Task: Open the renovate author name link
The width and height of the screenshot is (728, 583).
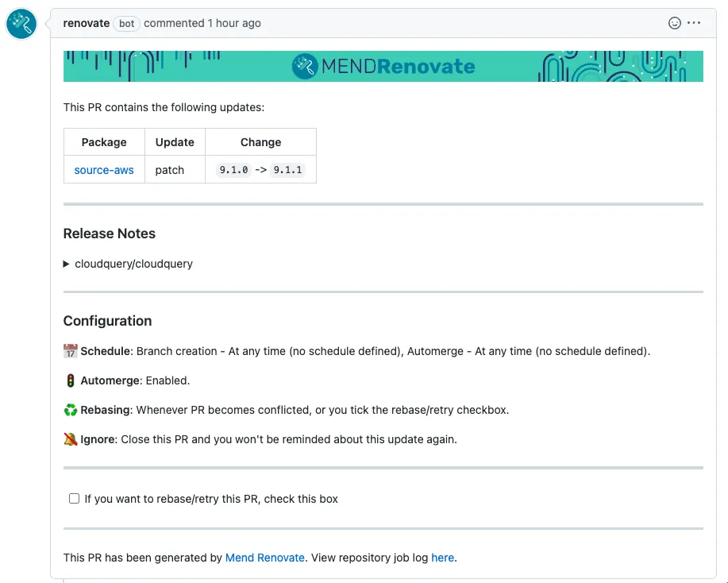Action: tap(87, 23)
